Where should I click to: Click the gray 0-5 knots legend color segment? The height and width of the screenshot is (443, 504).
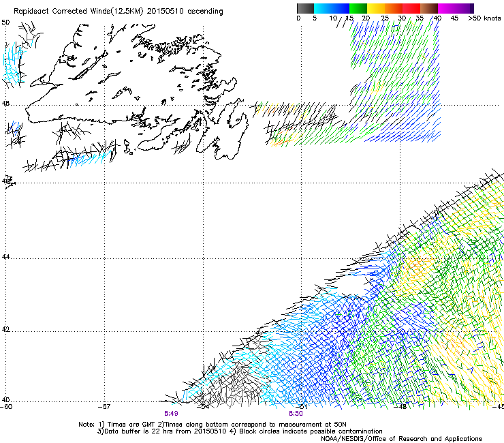pyautogui.click(x=305, y=8)
